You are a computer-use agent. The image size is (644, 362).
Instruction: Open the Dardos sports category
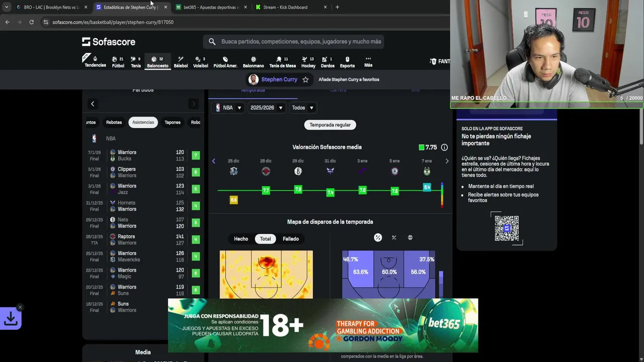coord(328,62)
